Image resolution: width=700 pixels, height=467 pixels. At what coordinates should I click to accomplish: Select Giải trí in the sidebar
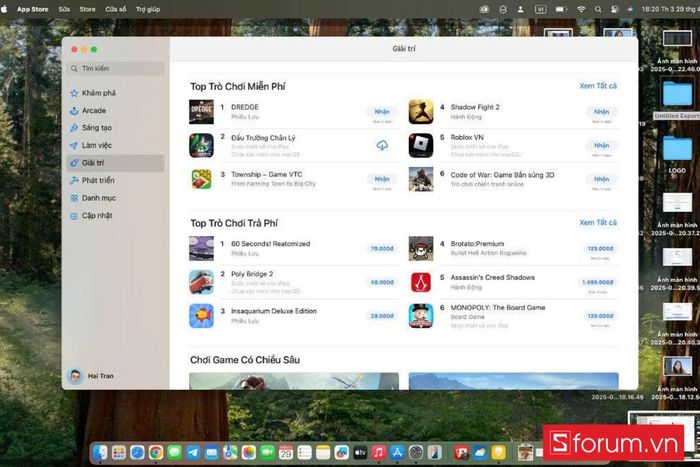pos(116,163)
